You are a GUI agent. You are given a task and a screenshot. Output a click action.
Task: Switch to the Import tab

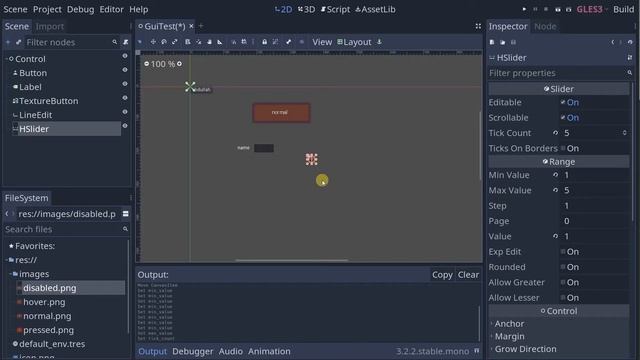pyautogui.click(x=50, y=26)
